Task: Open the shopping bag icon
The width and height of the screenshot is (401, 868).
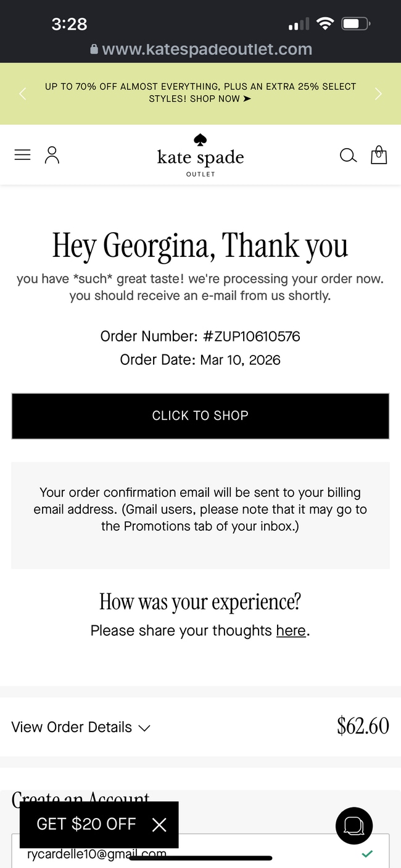Action: point(379,155)
